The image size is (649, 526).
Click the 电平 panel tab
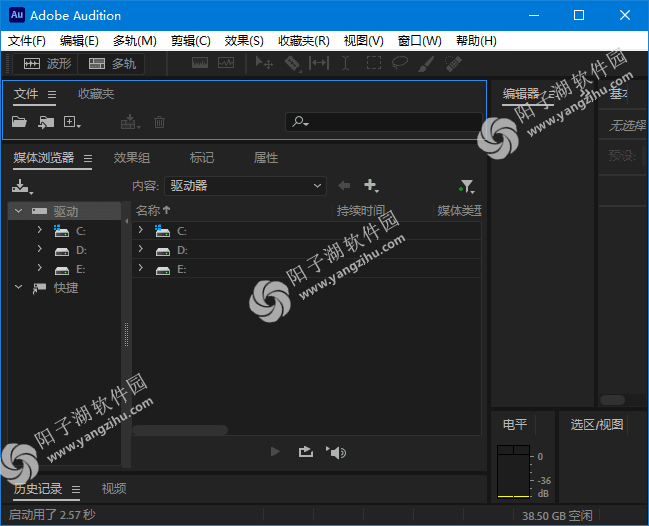pos(515,425)
